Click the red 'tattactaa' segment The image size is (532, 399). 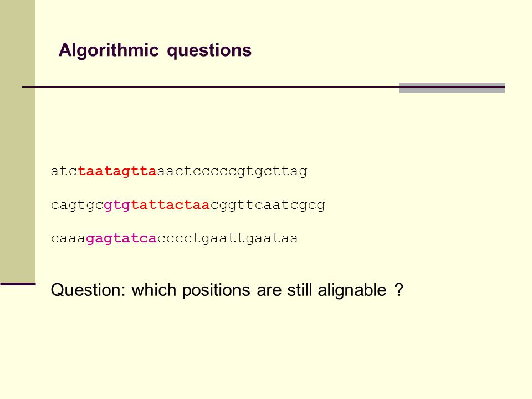click(170, 205)
